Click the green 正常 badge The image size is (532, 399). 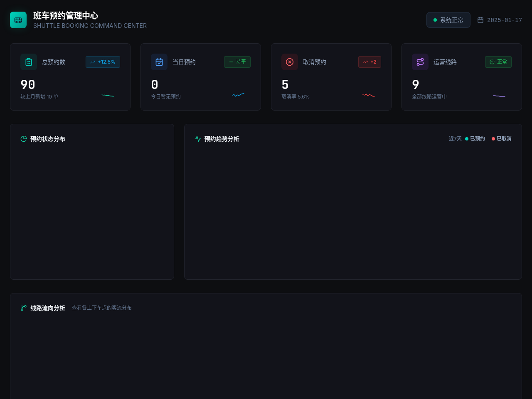coord(498,62)
